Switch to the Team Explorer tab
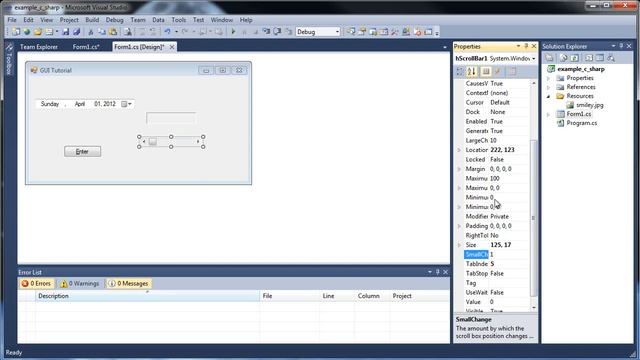The height and width of the screenshot is (360, 640). (x=39, y=47)
